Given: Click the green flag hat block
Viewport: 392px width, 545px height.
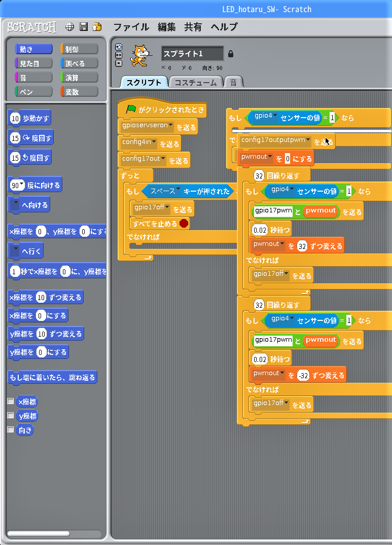Looking at the screenshot, I should (162, 109).
